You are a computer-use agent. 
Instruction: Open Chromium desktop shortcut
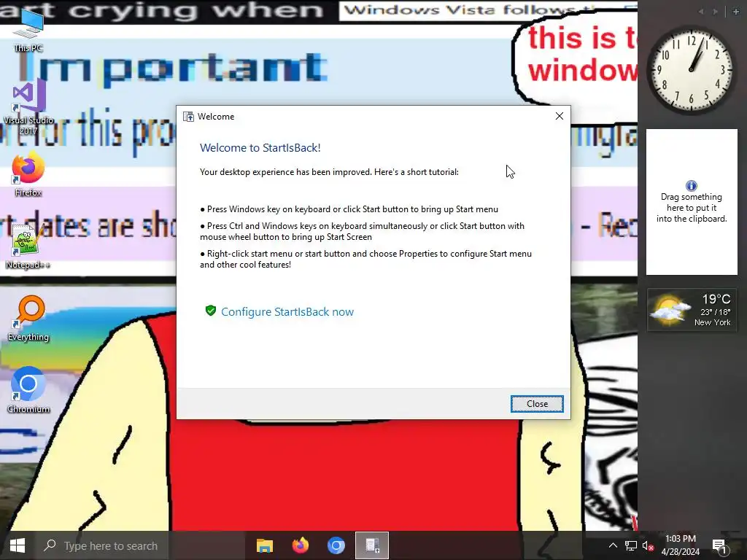28,390
